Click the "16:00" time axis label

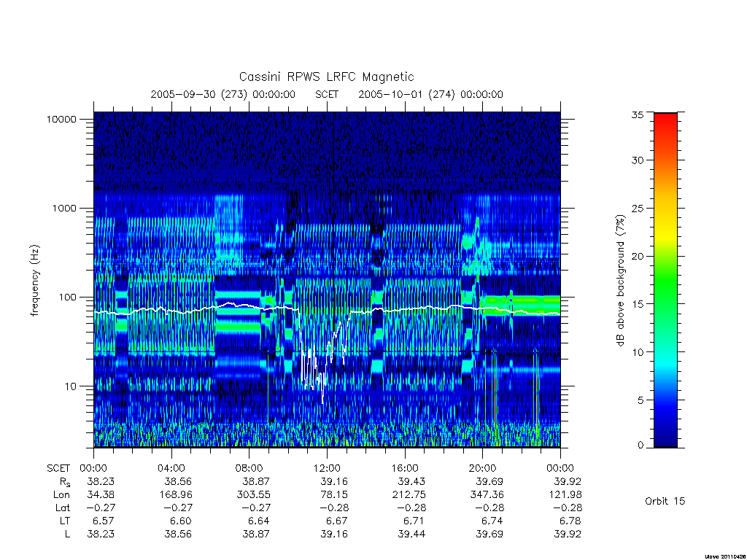[x=404, y=469]
